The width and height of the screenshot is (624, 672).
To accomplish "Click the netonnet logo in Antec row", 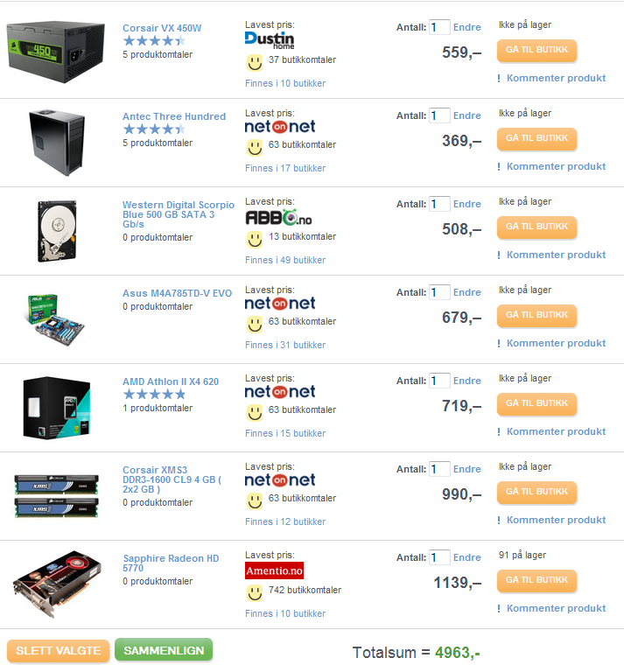I will click(279, 126).
